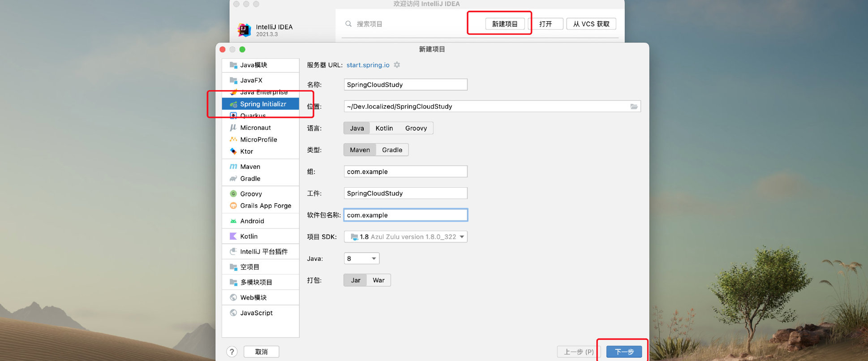The width and height of the screenshot is (868, 361).
Task: Click the Kotlin K icon
Action: pos(233,236)
